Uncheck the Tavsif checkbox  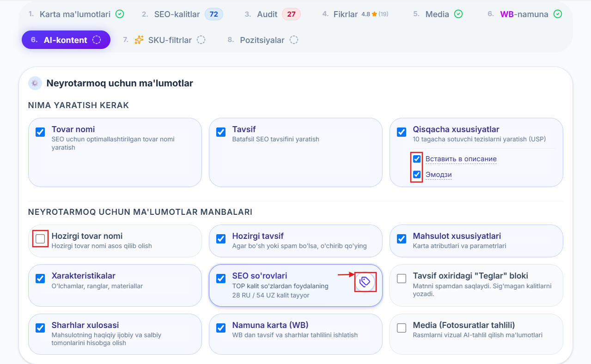221,133
